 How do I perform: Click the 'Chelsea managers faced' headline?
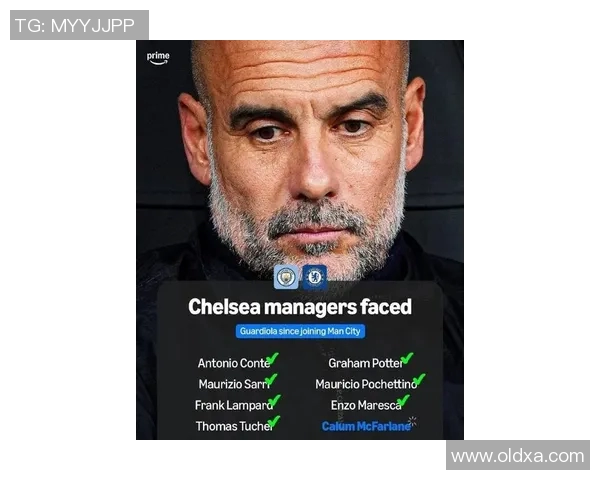300,307
